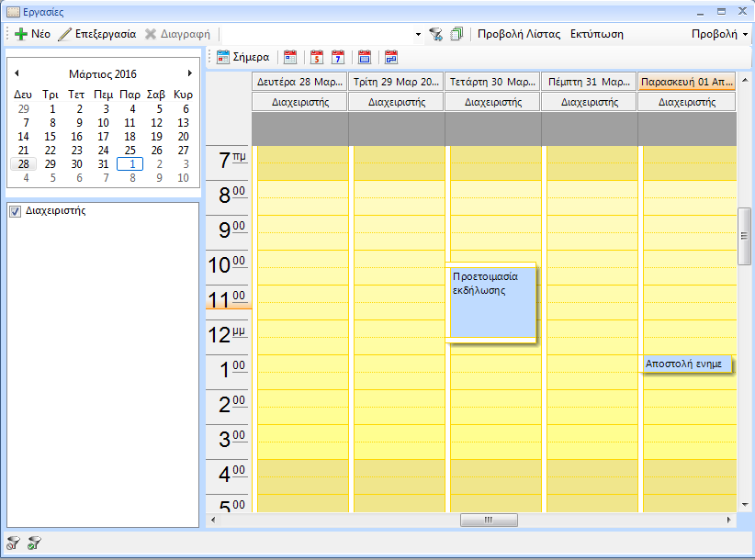Click the Επεξεργασία edit button
Screen dimensions: 755x560
tap(96, 34)
